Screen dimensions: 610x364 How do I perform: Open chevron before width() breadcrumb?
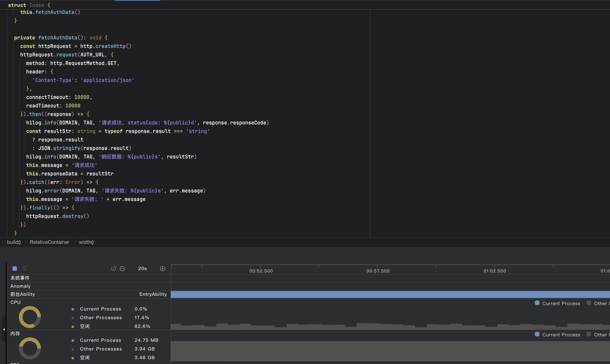click(75, 242)
